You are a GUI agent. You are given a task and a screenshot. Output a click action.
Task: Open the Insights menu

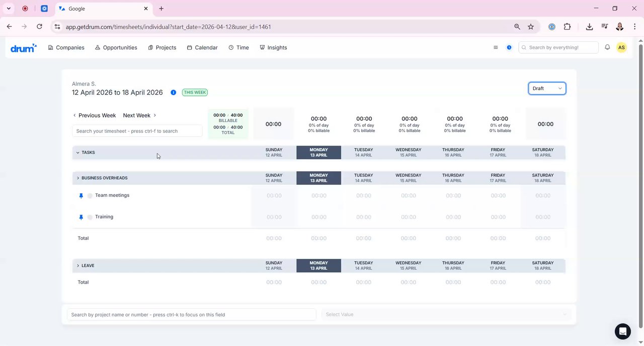click(x=273, y=47)
